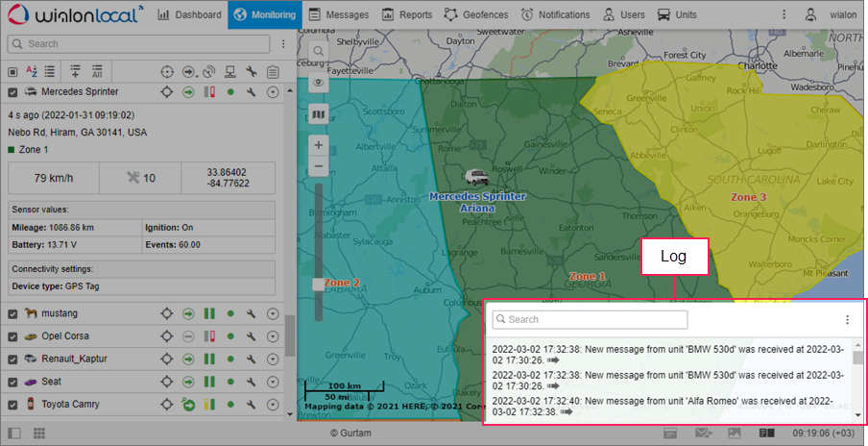Click the add units to list icon
868x446 pixels.
point(75,71)
